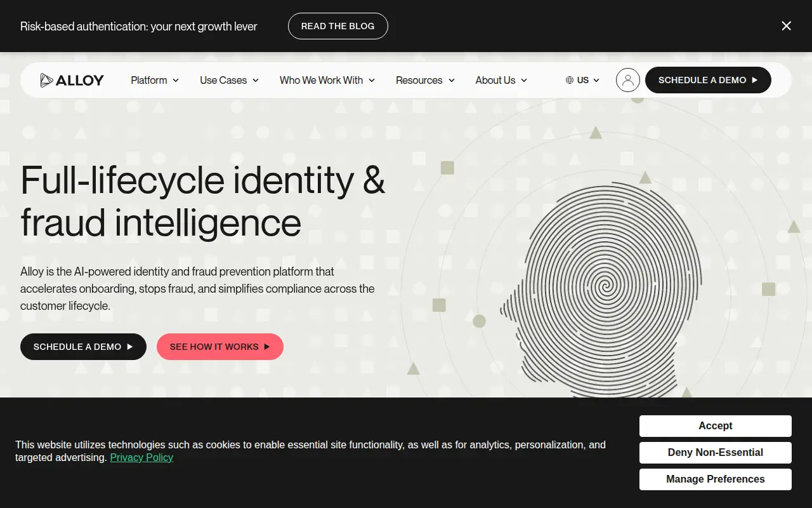
Task: Click the fingerprint head illustration
Action: [x=599, y=291]
